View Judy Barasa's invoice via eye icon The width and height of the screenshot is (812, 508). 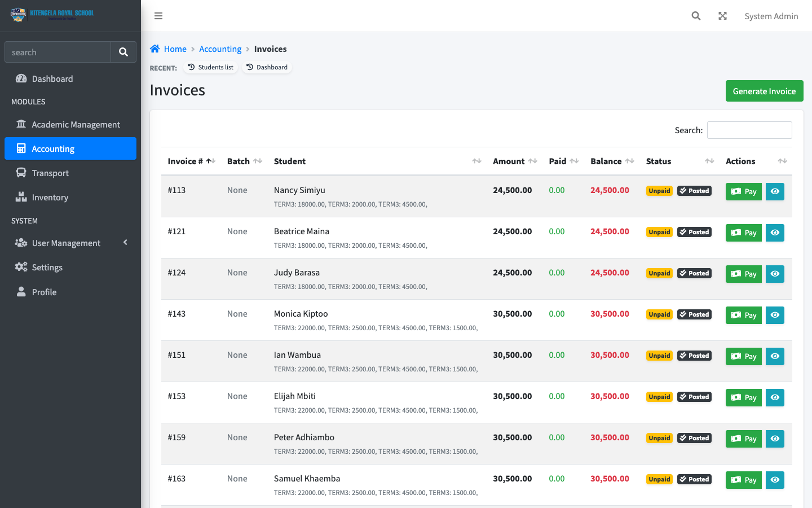(775, 274)
